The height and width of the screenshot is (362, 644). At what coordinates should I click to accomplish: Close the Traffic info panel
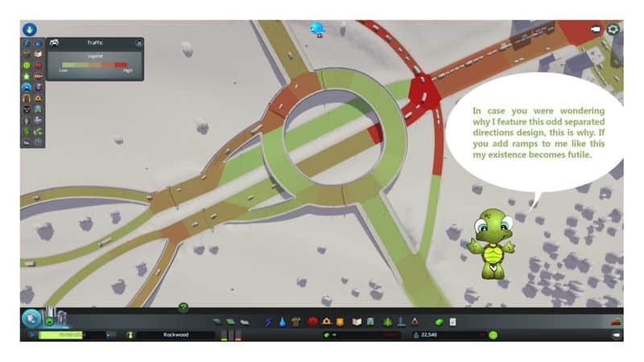tap(139, 43)
